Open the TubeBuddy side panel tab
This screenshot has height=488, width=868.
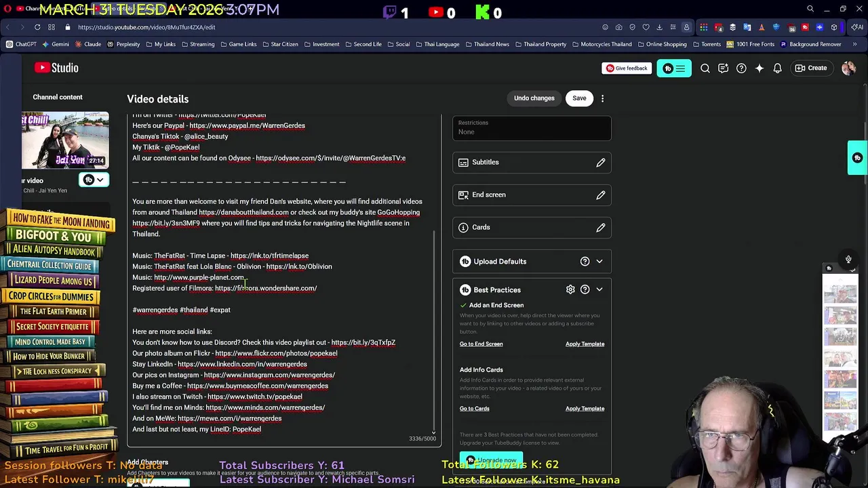857,158
